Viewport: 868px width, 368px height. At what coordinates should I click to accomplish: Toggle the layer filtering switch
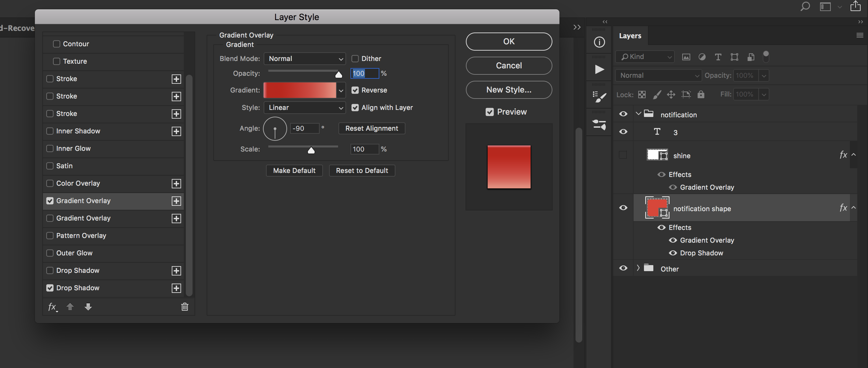point(766,56)
